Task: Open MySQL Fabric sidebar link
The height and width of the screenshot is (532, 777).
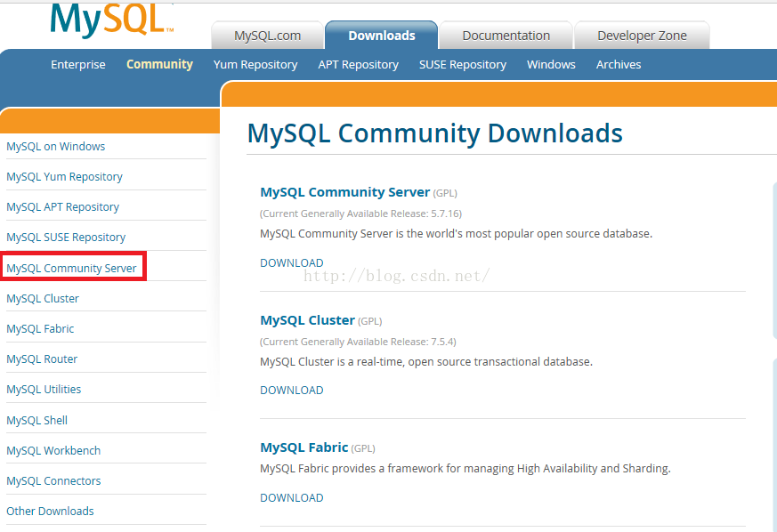Action: [x=40, y=329]
